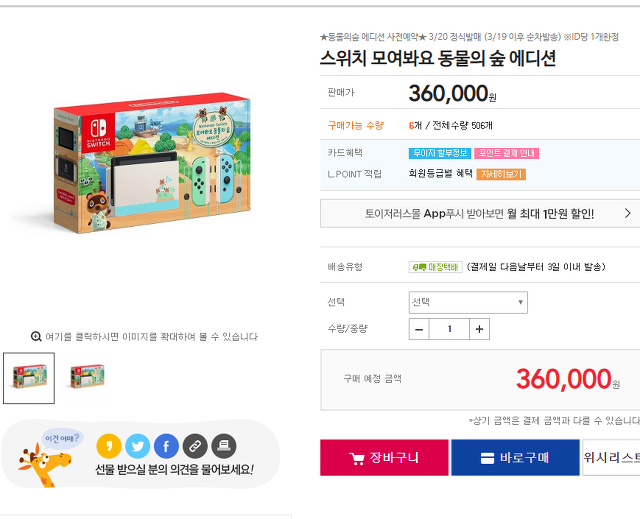
Task: Share product on Twitter
Action: (138, 446)
